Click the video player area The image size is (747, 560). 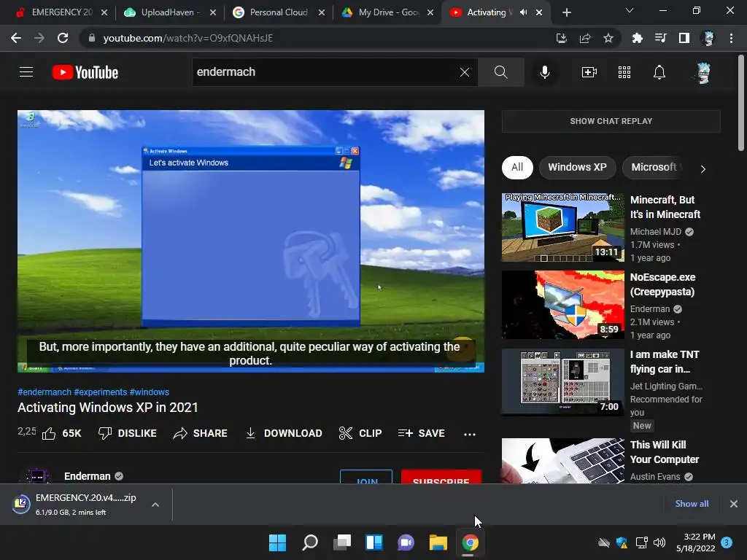tap(251, 241)
